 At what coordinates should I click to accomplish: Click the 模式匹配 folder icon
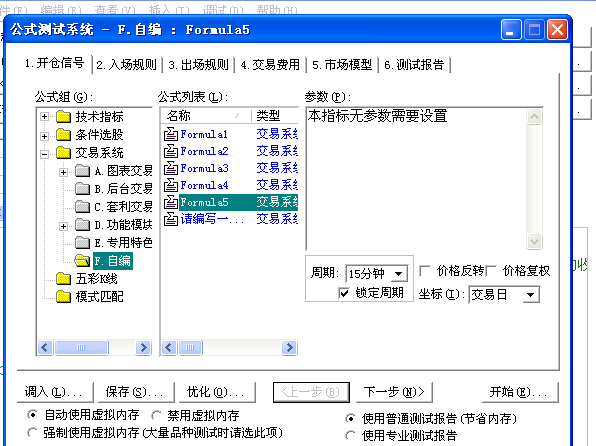click(63, 297)
